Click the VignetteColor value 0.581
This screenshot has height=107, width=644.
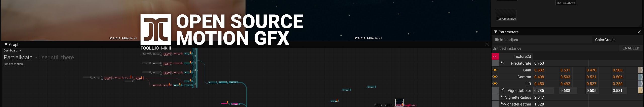618,91
